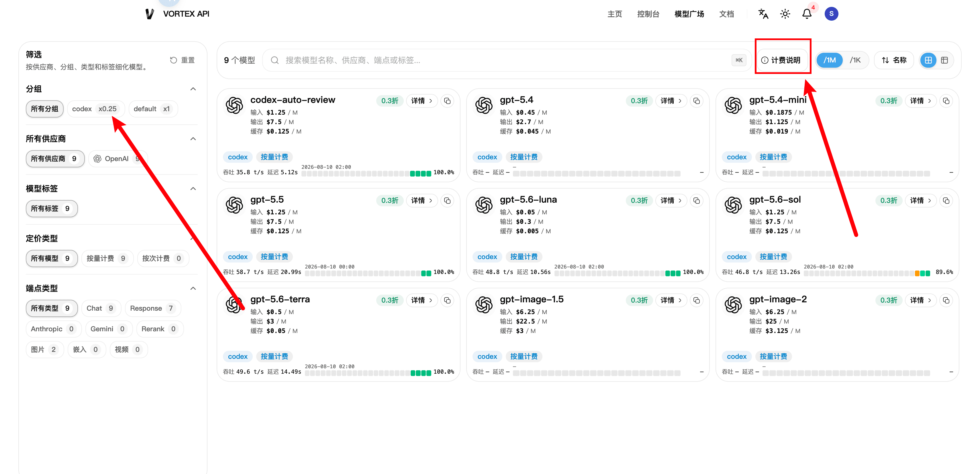The width and height of the screenshot is (980, 474).
Task: Open details for gpt-5.6-terra
Action: point(422,300)
